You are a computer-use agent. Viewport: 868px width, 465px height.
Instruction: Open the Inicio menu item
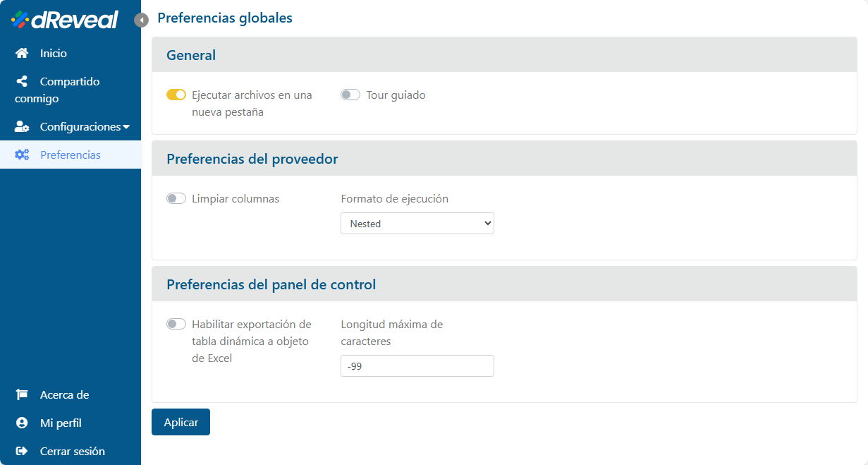click(x=54, y=54)
